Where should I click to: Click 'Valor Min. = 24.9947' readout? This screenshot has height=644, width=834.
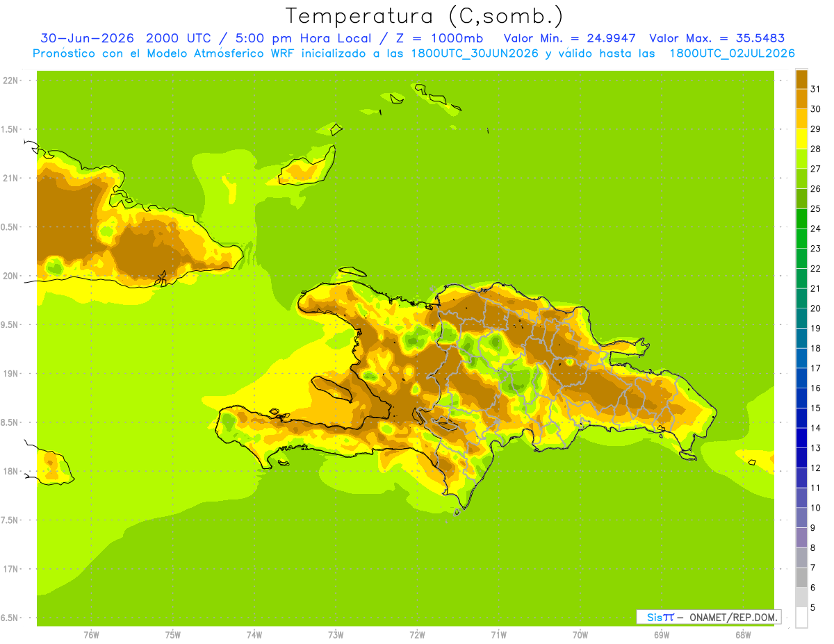click(x=571, y=38)
